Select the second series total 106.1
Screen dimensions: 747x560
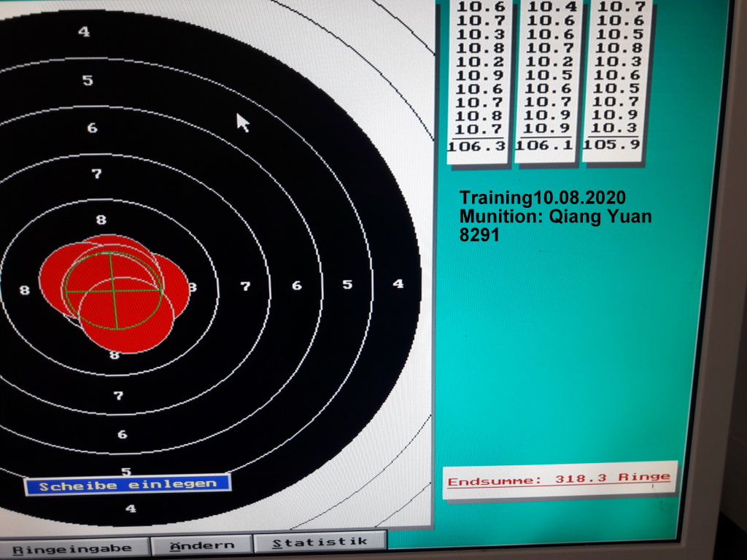coord(546,145)
